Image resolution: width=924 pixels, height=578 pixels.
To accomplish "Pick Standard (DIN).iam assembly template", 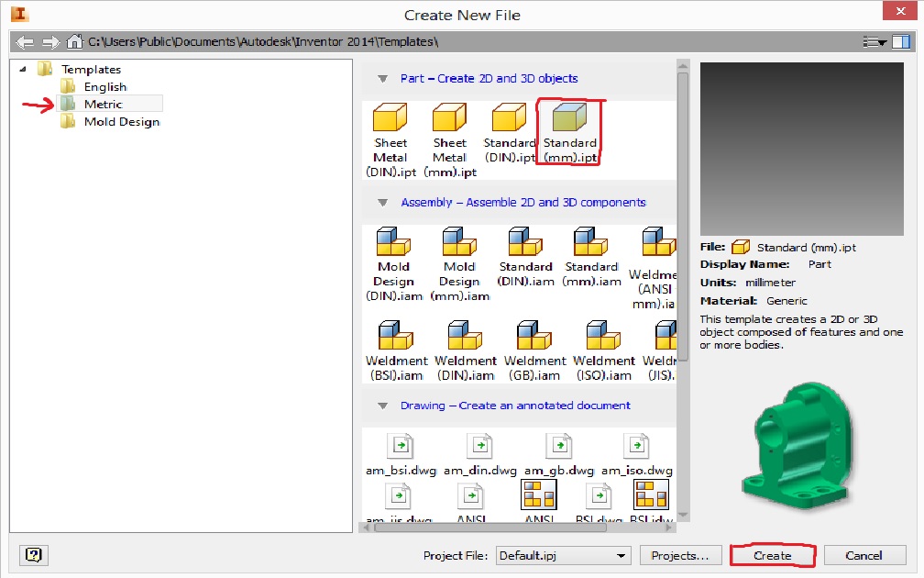I will [525, 257].
